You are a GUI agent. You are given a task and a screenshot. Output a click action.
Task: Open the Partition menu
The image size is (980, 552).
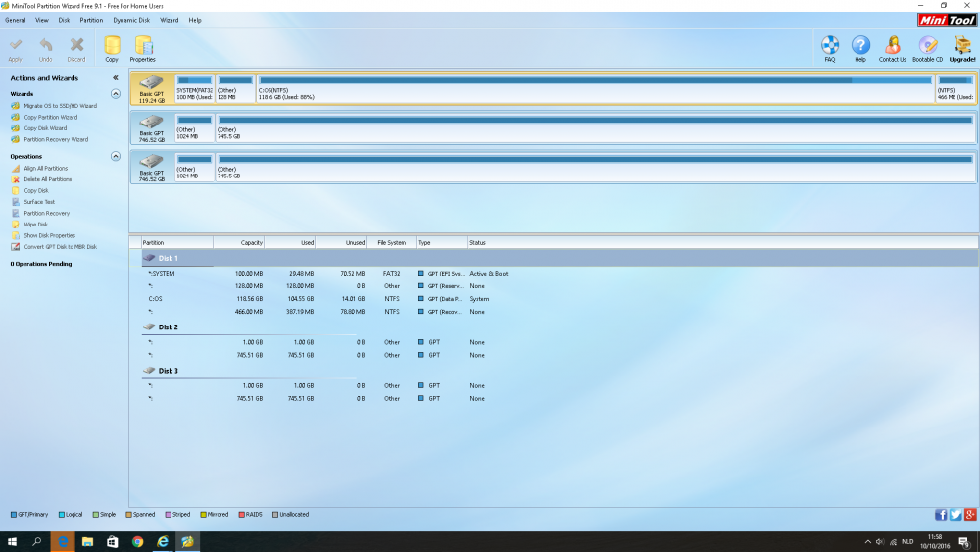pyautogui.click(x=91, y=20)
